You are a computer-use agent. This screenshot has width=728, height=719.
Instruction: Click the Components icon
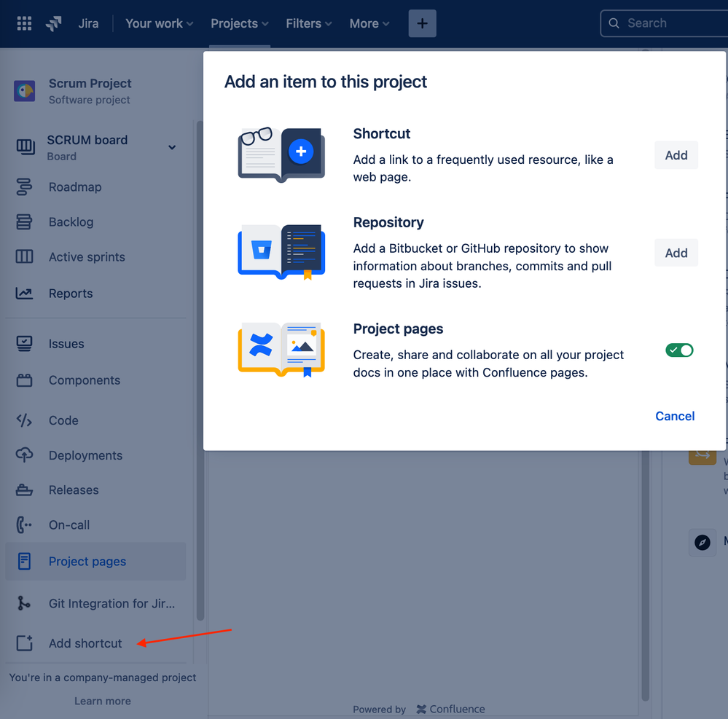click(24, 380)
